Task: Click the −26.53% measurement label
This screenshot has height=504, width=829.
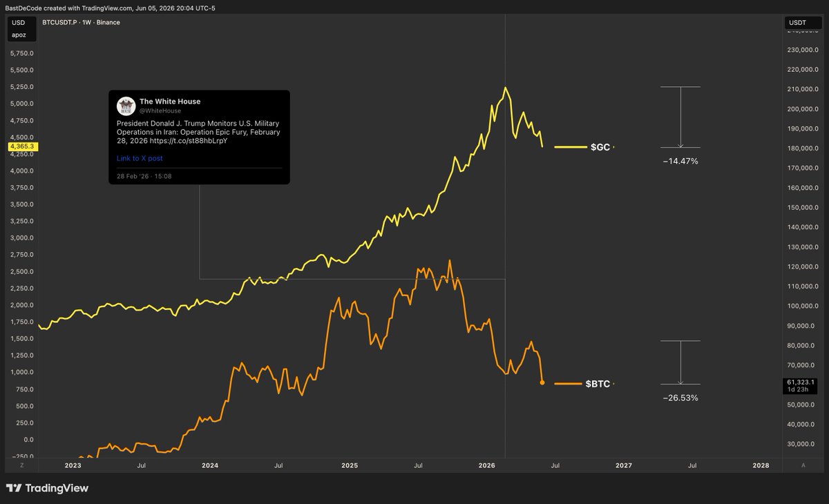Action: [680, 398]
